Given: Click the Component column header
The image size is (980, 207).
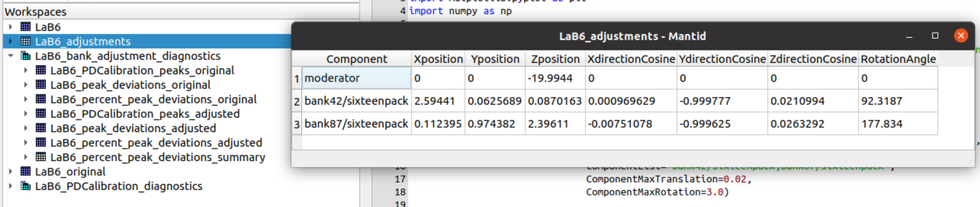Looking at the screenshot, I should pos(357,59).
